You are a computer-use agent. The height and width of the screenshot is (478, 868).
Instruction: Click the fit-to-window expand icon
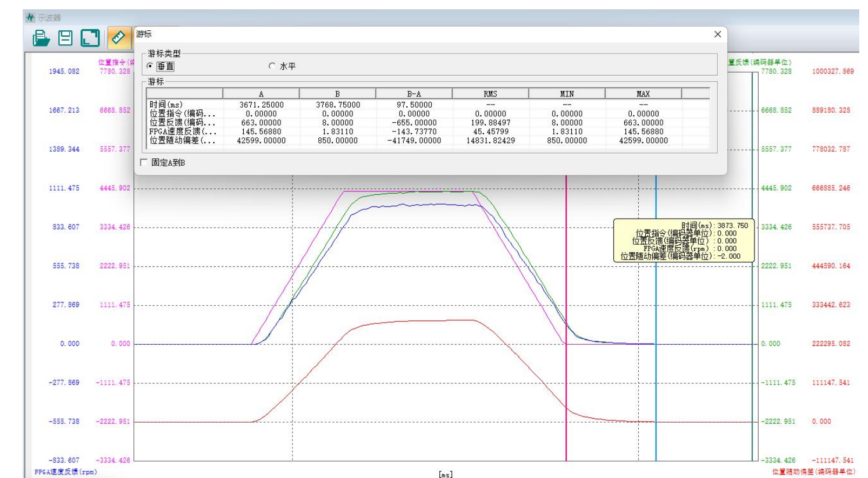90,38
